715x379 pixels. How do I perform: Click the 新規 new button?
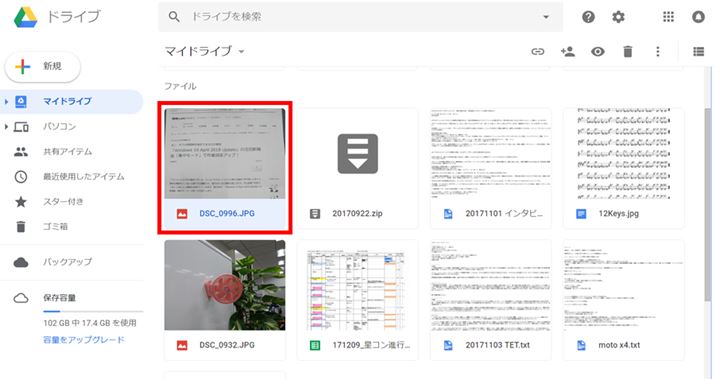43,67
